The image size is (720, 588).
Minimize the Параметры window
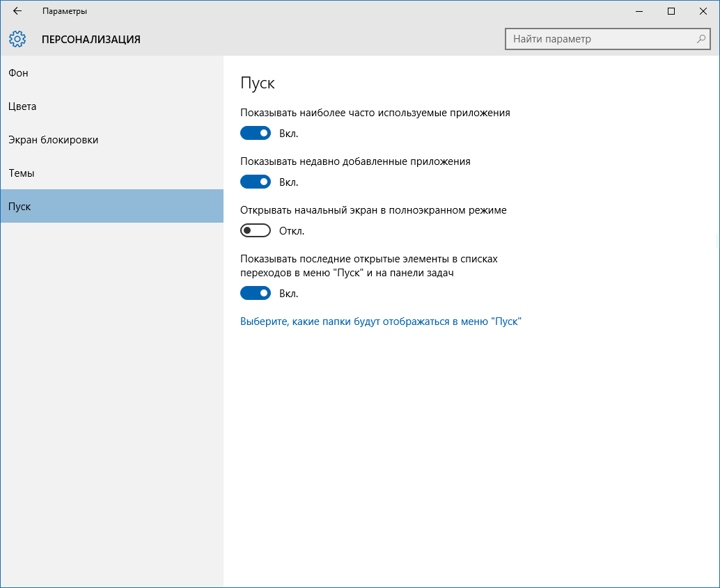tap(639, 11)
